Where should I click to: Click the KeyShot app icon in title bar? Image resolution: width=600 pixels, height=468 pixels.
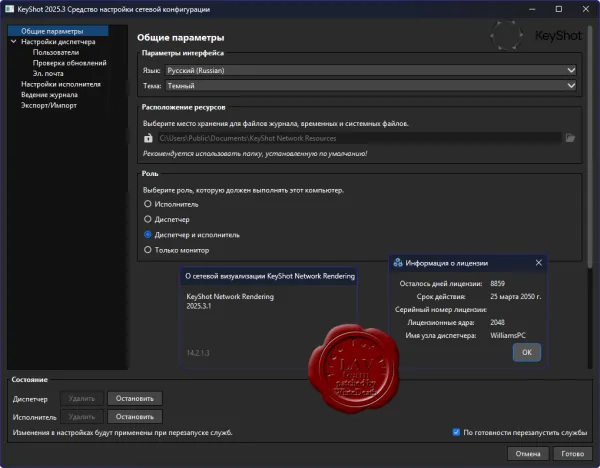coord(9,9)
